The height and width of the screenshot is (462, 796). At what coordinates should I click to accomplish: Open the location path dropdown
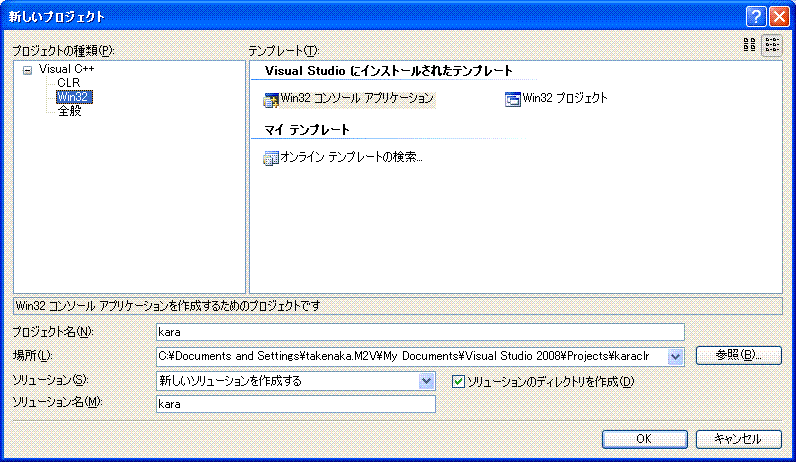click(675, 356)
